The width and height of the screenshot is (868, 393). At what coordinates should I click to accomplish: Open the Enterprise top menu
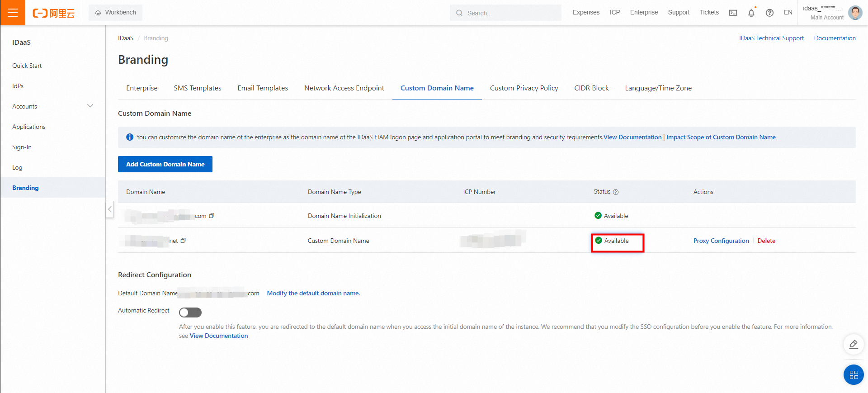tap(644, 12)
